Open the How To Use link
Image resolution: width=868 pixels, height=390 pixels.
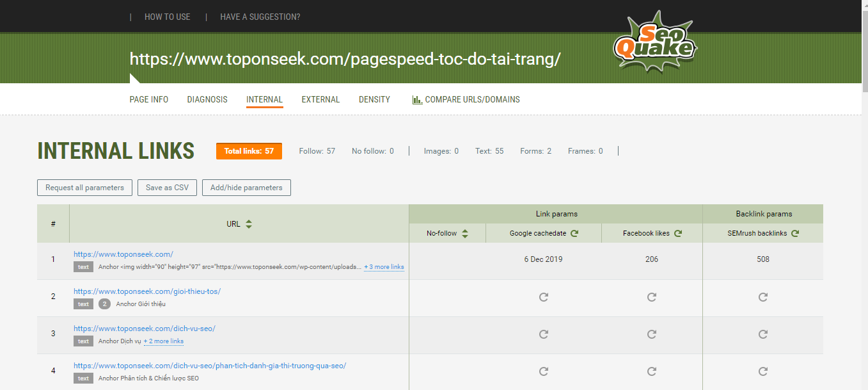click(x=167, y=17)
